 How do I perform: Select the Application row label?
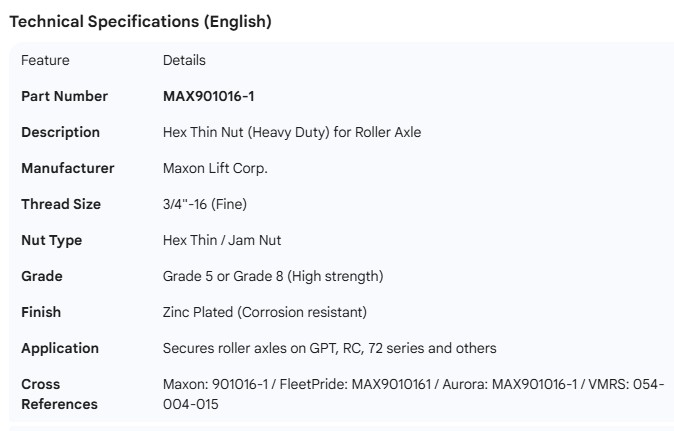[x=60, y=348]
